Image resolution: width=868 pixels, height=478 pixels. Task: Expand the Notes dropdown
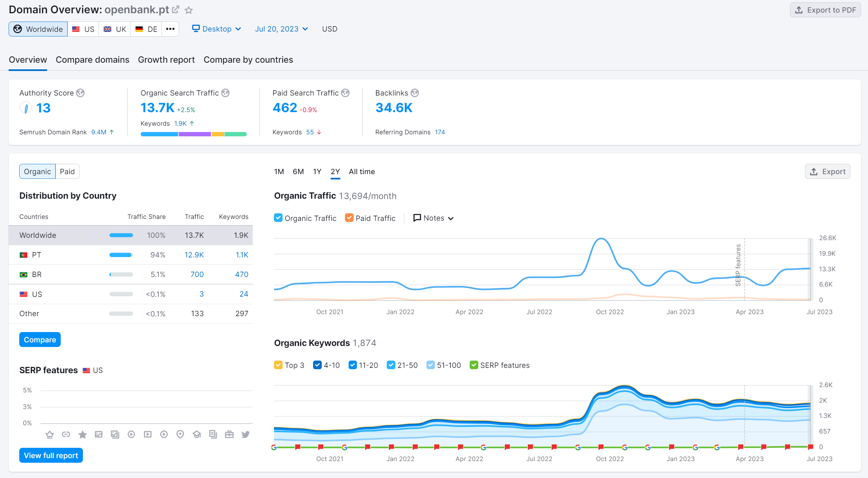coord(433,218)
